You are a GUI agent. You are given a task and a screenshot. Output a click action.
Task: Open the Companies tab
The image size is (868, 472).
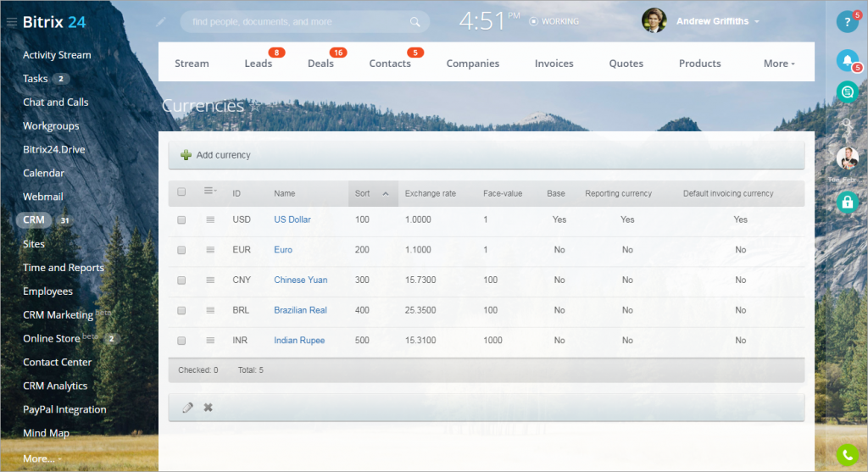473,64
